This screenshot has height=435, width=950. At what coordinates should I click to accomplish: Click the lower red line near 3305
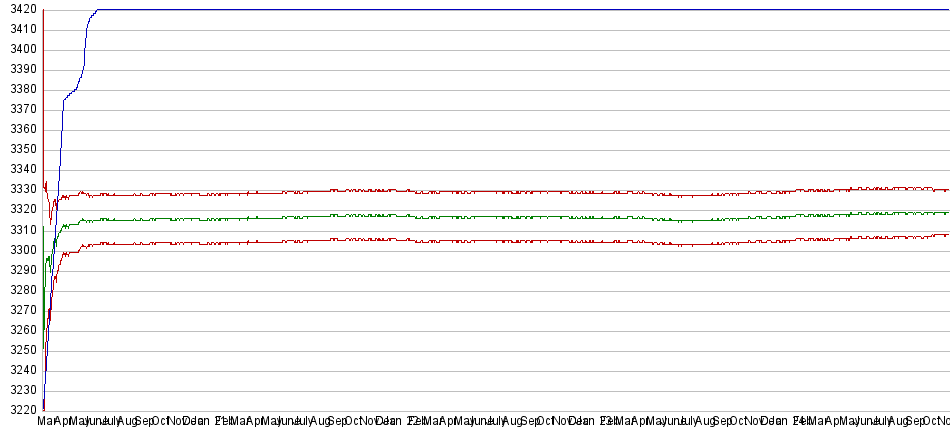coord(500,241)
